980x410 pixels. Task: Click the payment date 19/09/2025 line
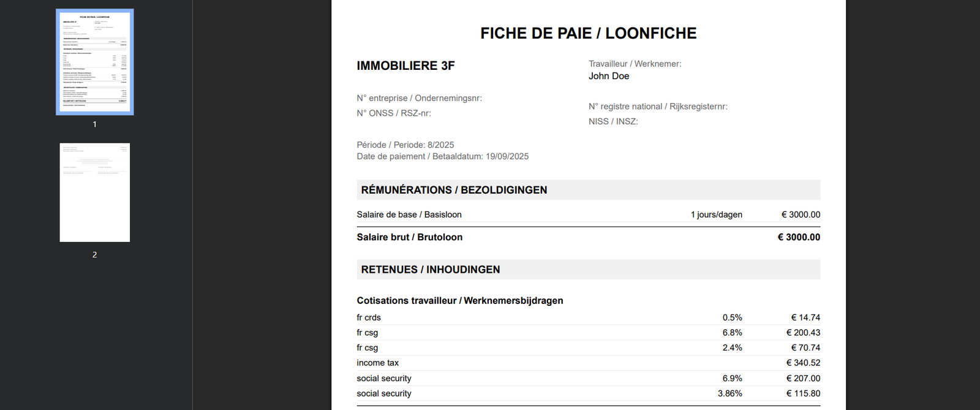click(x=442, y=156)
